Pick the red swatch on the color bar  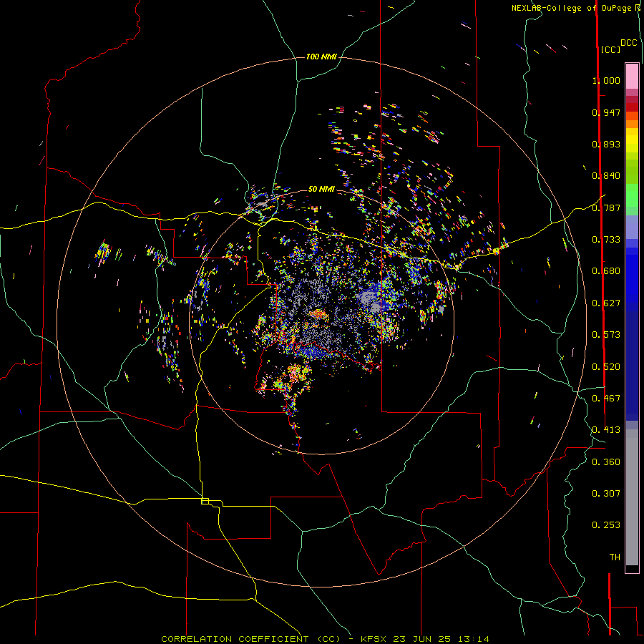click(x=632, y=107)
